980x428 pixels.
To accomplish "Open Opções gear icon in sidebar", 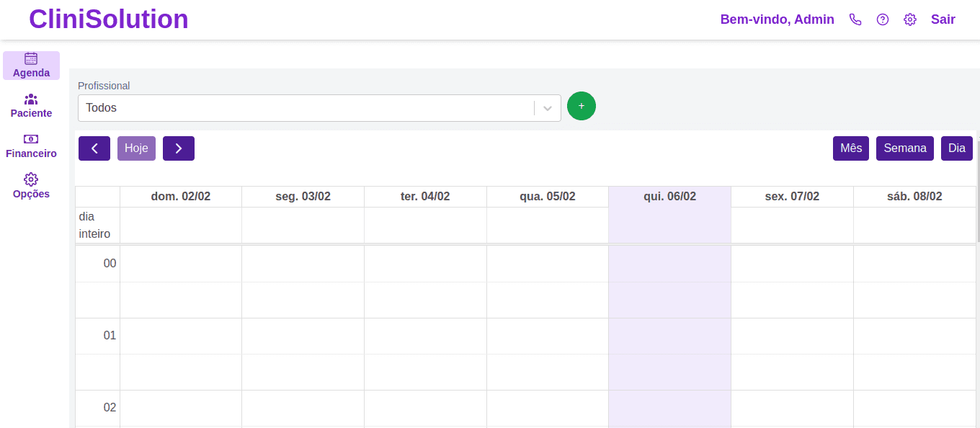I will pos(31,179).
